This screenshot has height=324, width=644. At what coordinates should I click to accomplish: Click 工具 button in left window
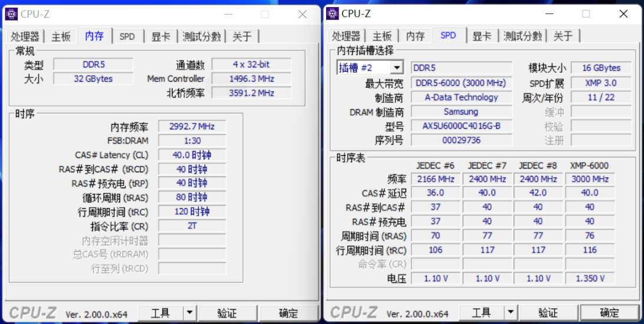tap(161, 313)
